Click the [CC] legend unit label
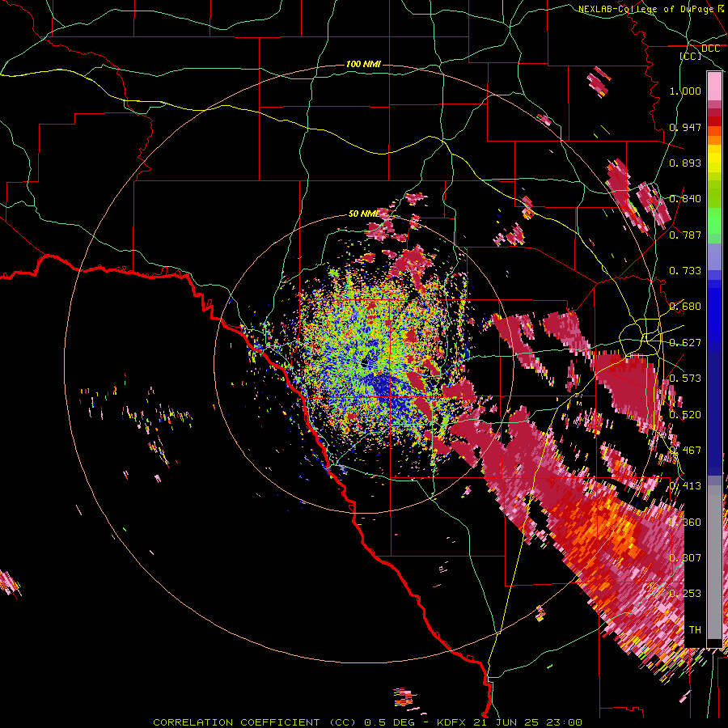Screen dimensions: 728x728 [691, 56]
